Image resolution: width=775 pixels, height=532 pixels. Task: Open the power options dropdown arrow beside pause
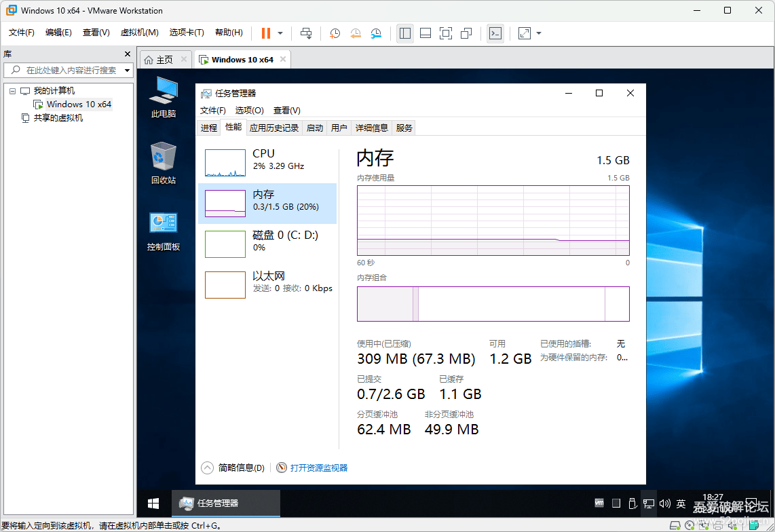(x=280, y=33)
